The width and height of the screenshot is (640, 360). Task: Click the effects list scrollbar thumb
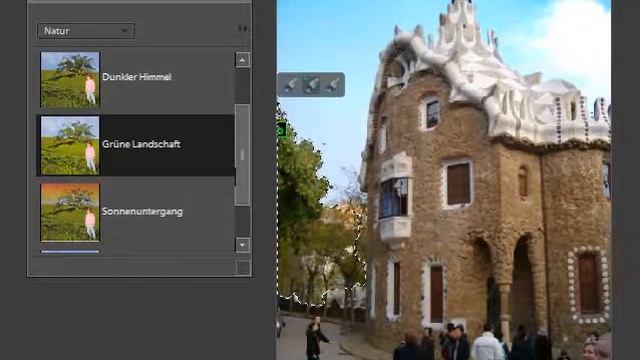coord(242,155)
